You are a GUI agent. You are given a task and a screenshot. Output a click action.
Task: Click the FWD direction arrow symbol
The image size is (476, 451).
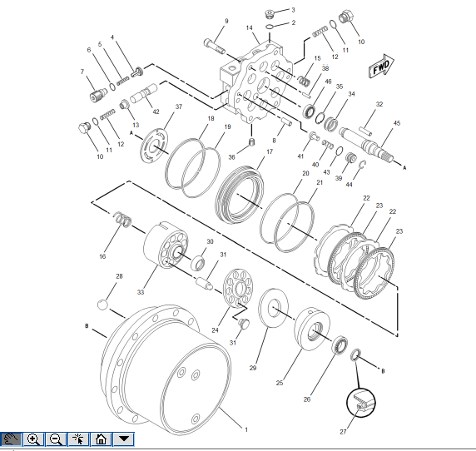(x=381, y=67)
